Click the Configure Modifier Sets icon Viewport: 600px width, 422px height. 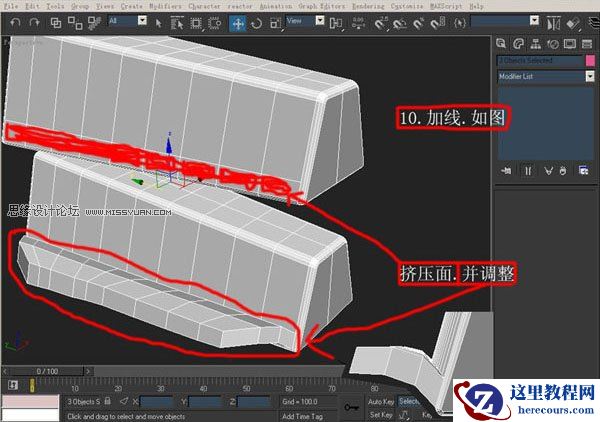coord(584,171)
